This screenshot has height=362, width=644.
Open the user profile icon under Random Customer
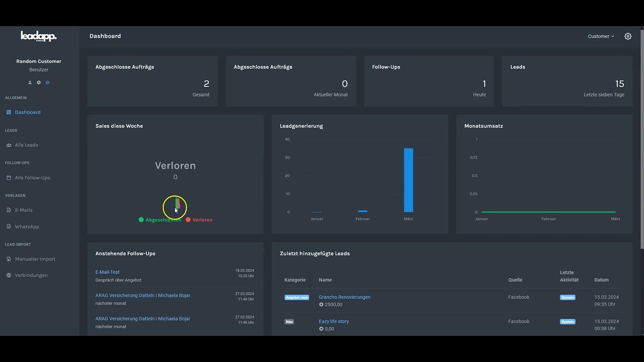30,82
